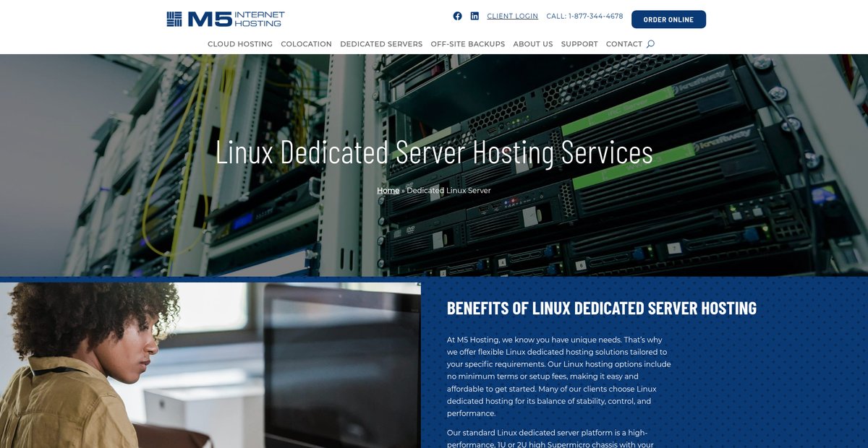
Task: Open the LinkedIn icon in header
Action: click(x=475, y=16)
